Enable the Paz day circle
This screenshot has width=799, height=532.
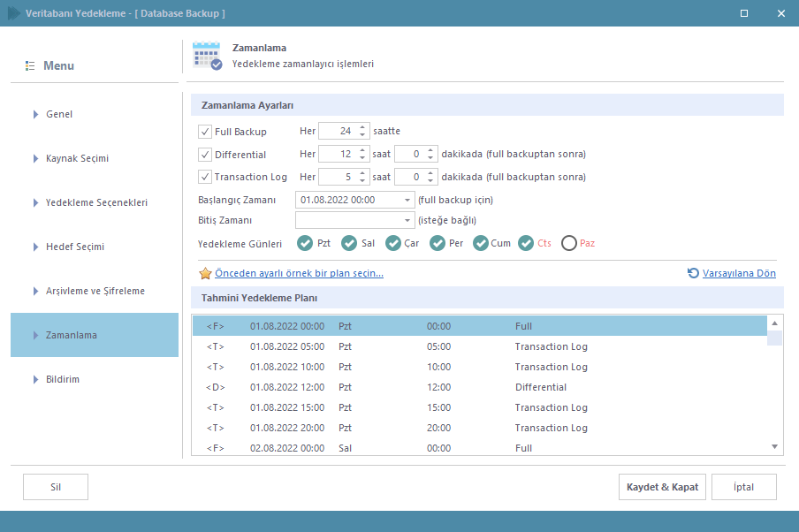[569, 243]
